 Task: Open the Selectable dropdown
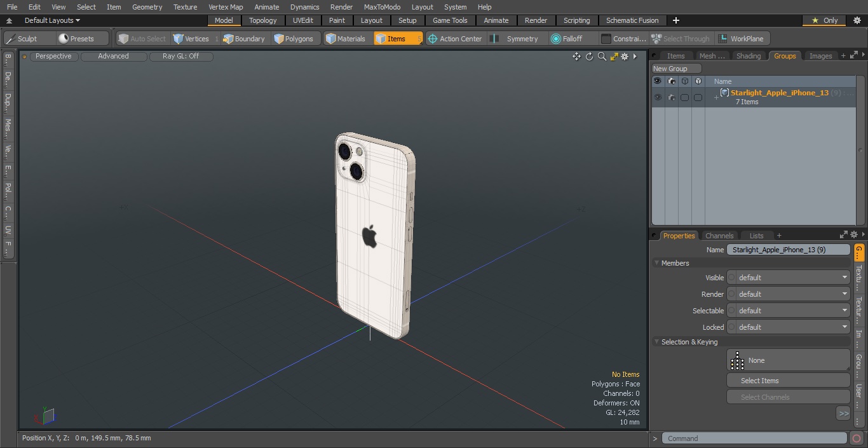point(788,311)
